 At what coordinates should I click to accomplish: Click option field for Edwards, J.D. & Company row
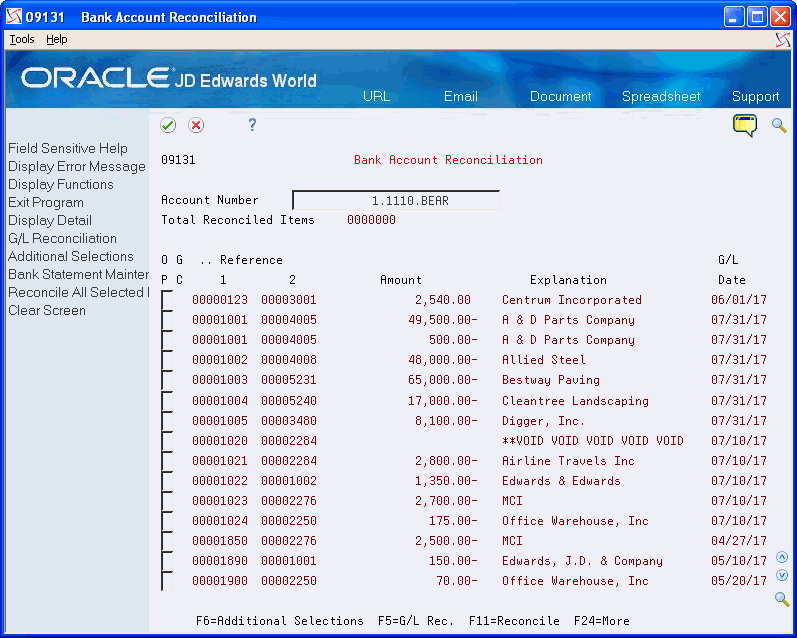coord(167,561)
